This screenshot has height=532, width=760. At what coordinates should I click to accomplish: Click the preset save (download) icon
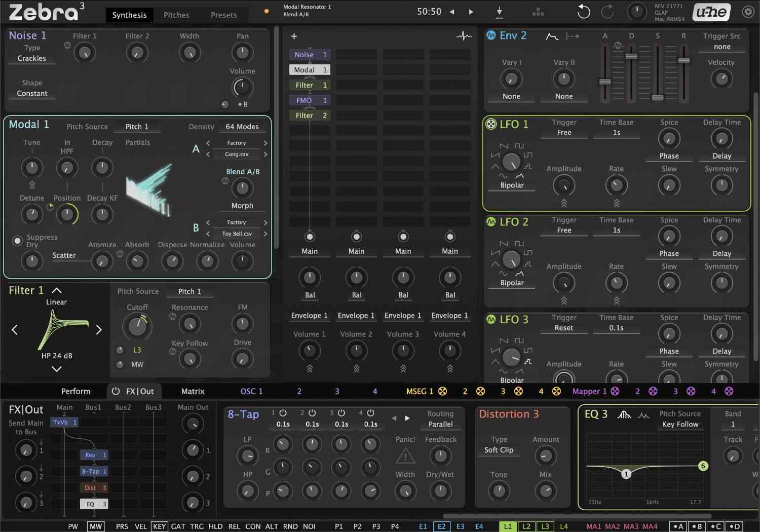[x=499, y=12]
